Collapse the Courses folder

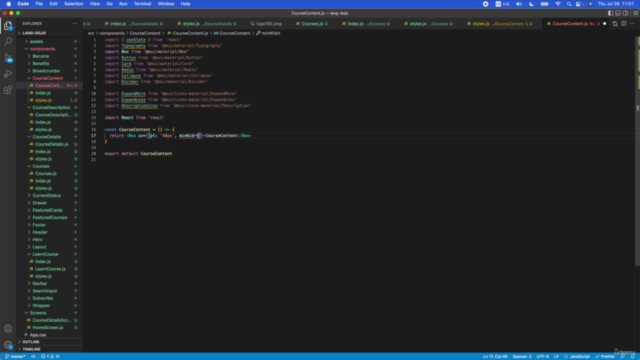point(41,167)
